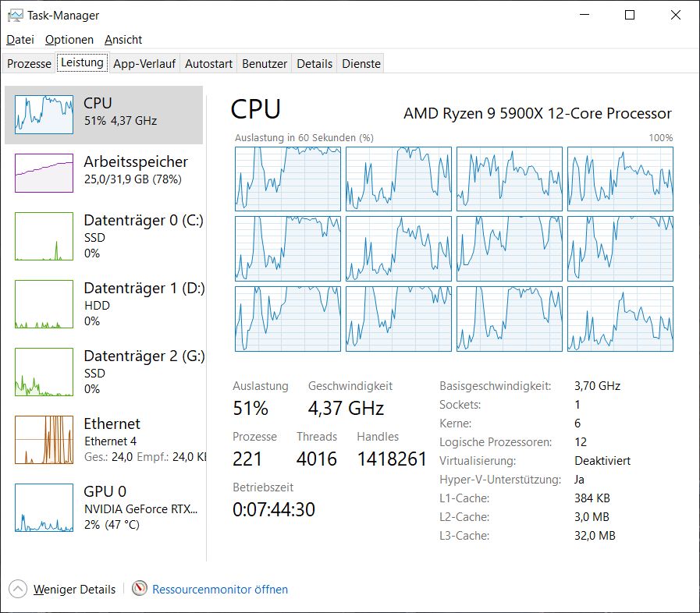This screenshot has height=613, width=700.
Task: Open the Ansicht menu
Action: coord(123,40)
